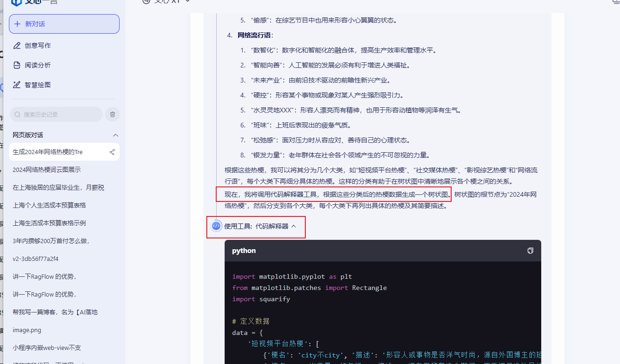This screenshot has width=620, height=364.
Task: Click the drawing icon beside 智慧绘图
Action: pos(17,85)
